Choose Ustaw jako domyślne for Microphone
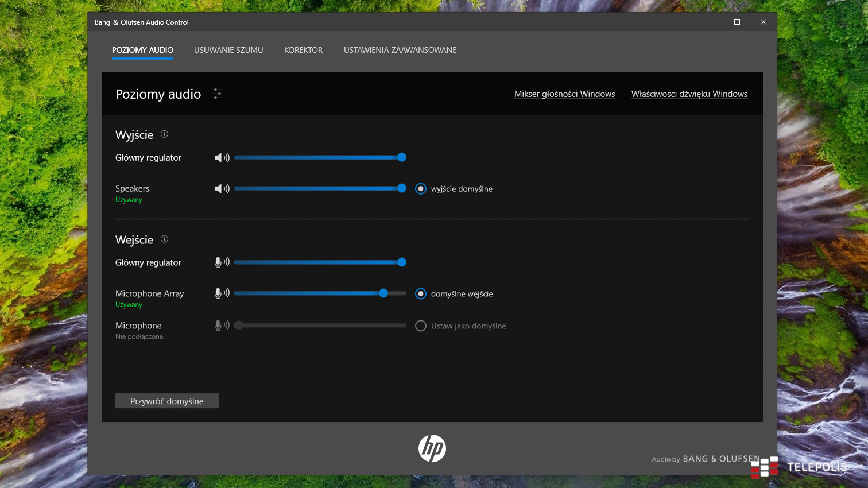Image resolution: width=868 pixels, height=488 pixels. tap(421, 326)
